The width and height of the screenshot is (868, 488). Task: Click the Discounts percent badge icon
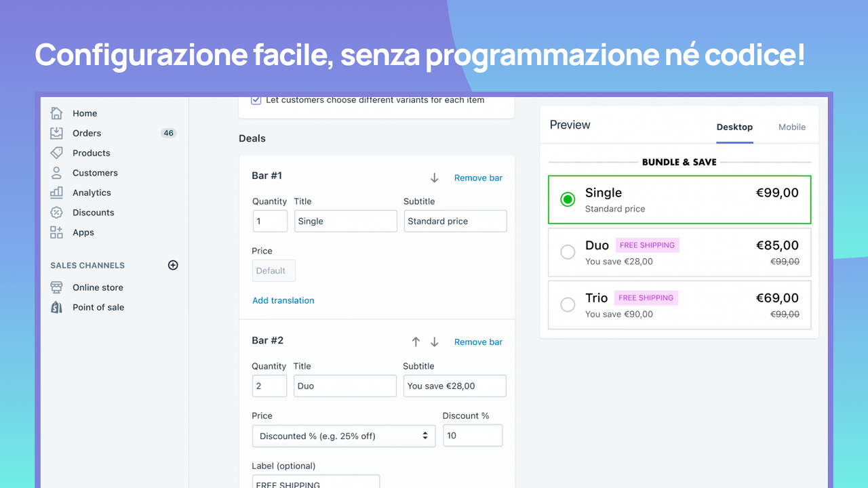tap(57, 212)
